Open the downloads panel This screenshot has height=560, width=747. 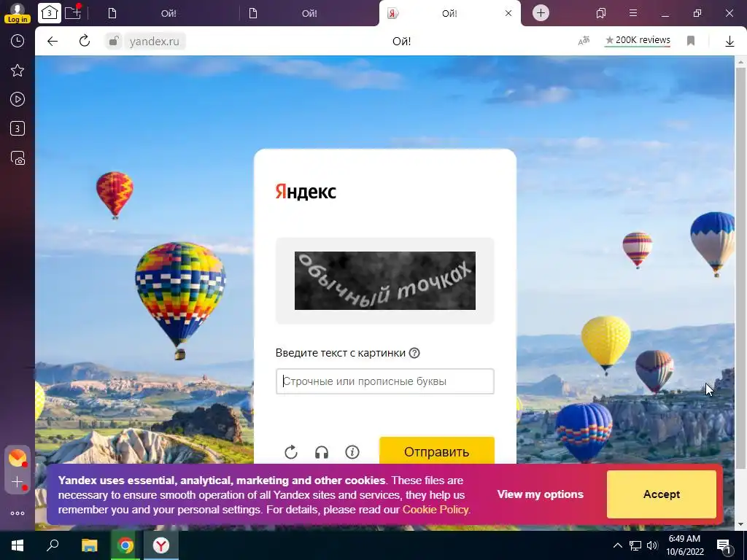tap(729, 42)
